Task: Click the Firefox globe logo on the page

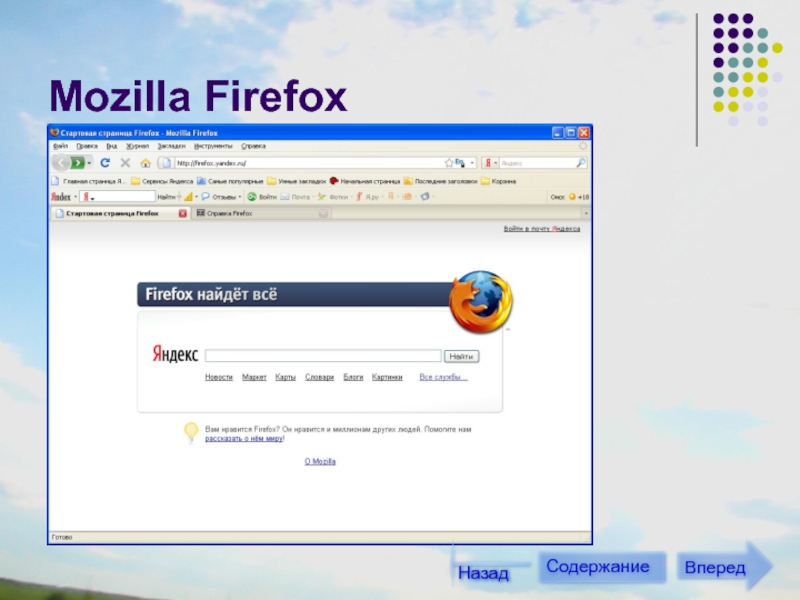Action: [x=481, y=301]
